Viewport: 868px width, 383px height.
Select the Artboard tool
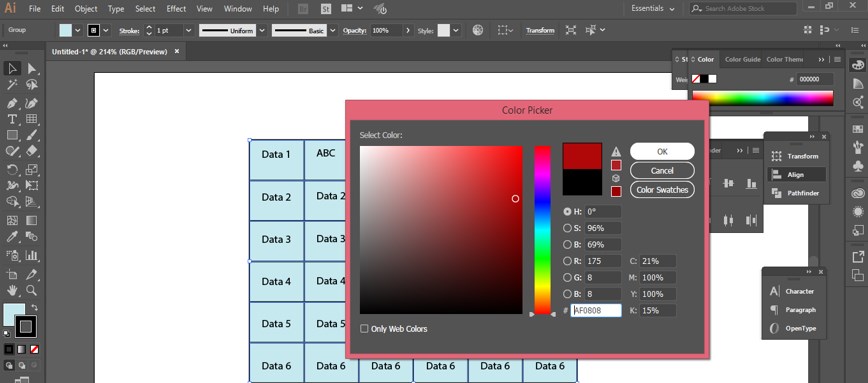coord(12,274)
